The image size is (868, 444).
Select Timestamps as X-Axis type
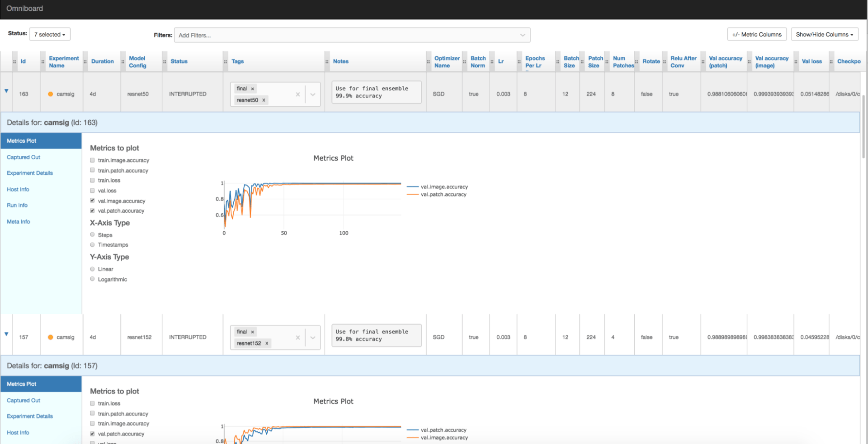[x=92, y=245]
